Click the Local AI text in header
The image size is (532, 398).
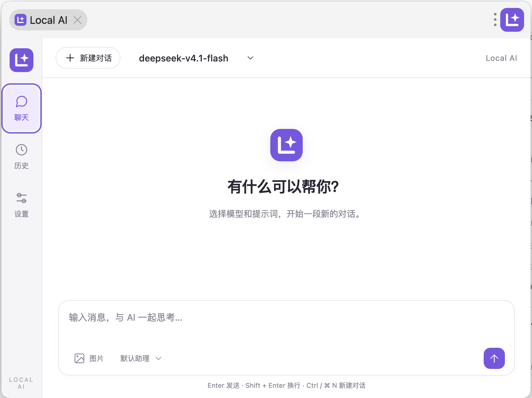501,58
